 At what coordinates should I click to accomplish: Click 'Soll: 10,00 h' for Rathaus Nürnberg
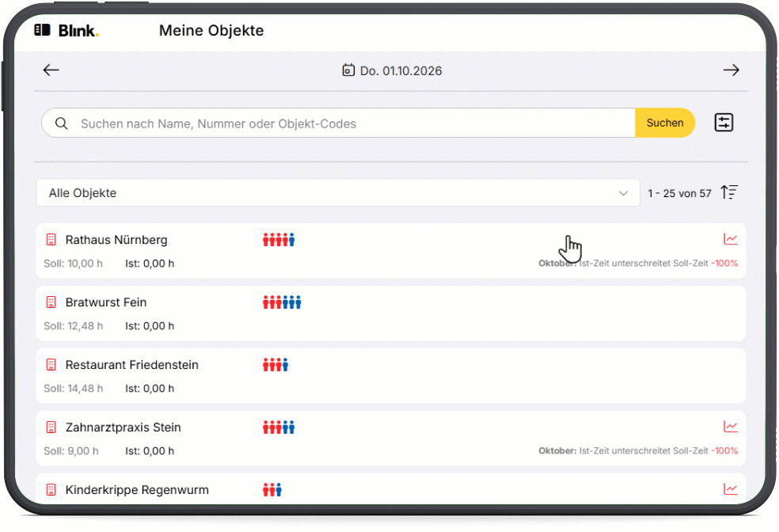point(73,264)
